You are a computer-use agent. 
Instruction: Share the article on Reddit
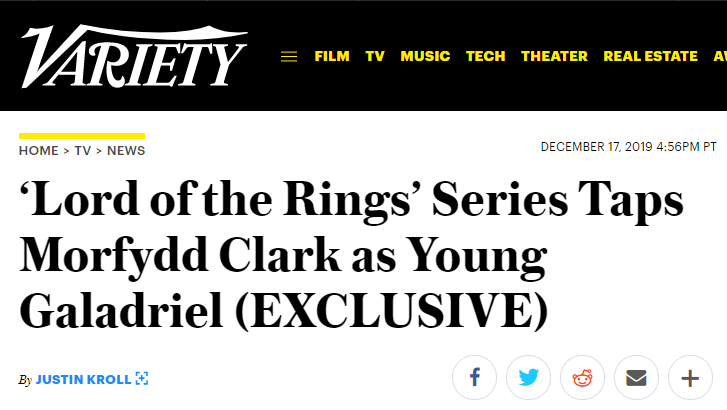click(x=582, y=378)
